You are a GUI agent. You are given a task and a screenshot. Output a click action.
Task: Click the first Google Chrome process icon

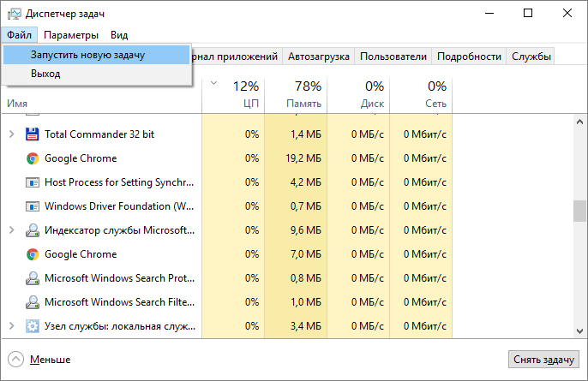pyautogui.click(x=33, y=158)
